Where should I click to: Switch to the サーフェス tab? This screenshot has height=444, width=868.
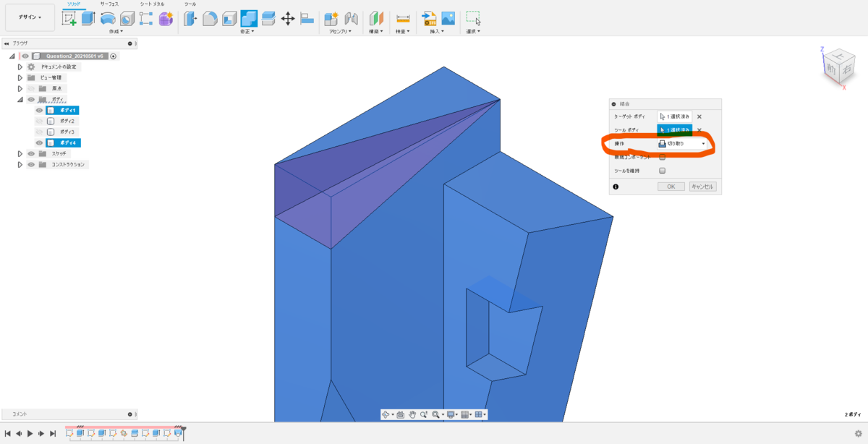[x=109, y=4]
